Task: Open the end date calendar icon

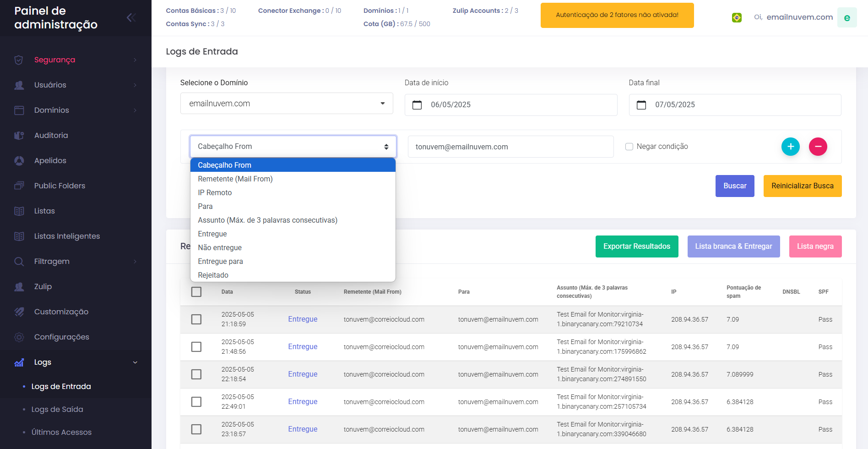Action: (x=641, y=105)
